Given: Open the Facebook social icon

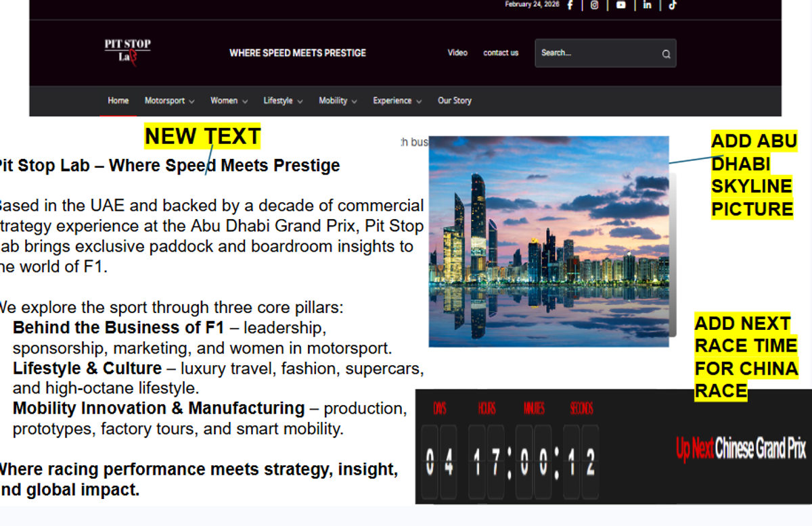Looking at the screenshot, I should click(x=570, y=5).
